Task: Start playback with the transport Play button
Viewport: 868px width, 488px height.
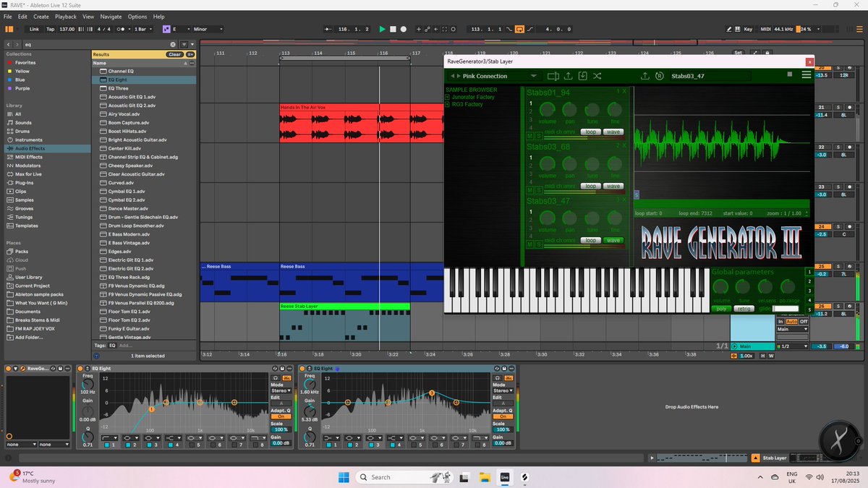Action: (x=382, y=29)
